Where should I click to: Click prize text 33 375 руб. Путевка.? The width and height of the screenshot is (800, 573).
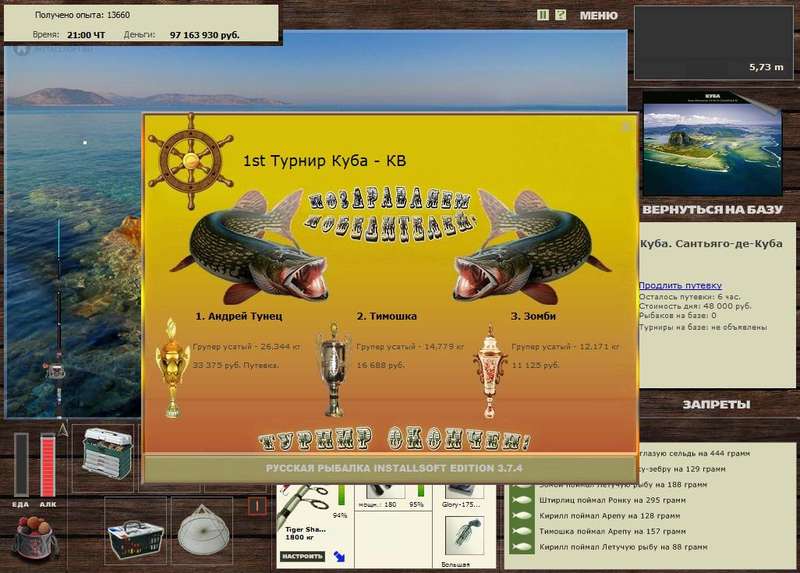click(236, 365)
